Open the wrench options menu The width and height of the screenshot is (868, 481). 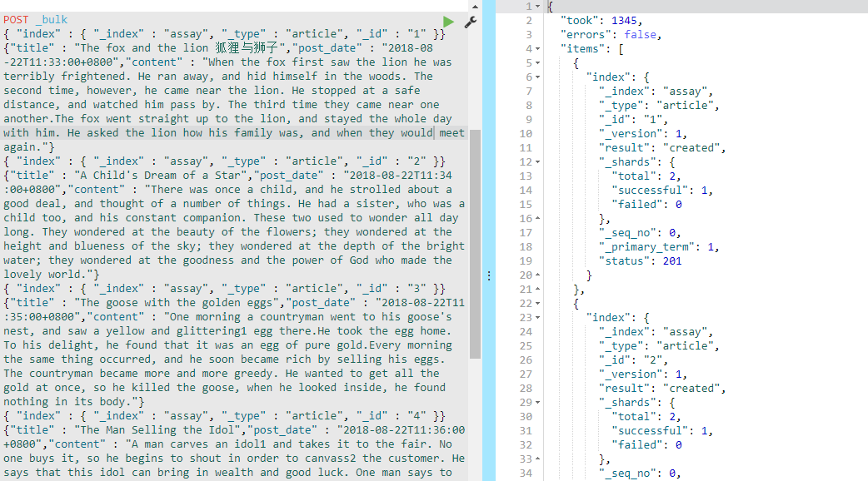point(470,22)
